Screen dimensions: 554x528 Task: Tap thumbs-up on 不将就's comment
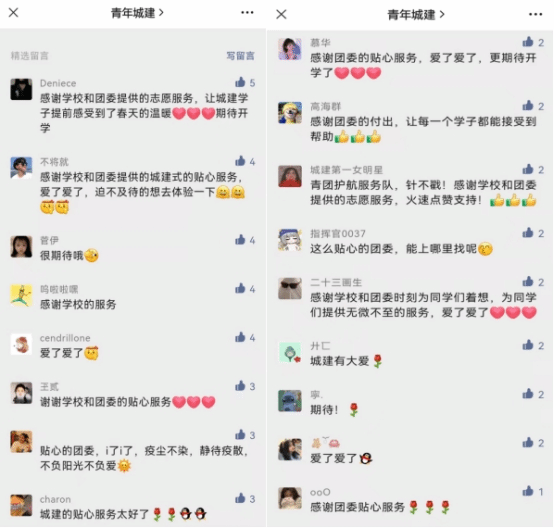[x=240, y=161]
